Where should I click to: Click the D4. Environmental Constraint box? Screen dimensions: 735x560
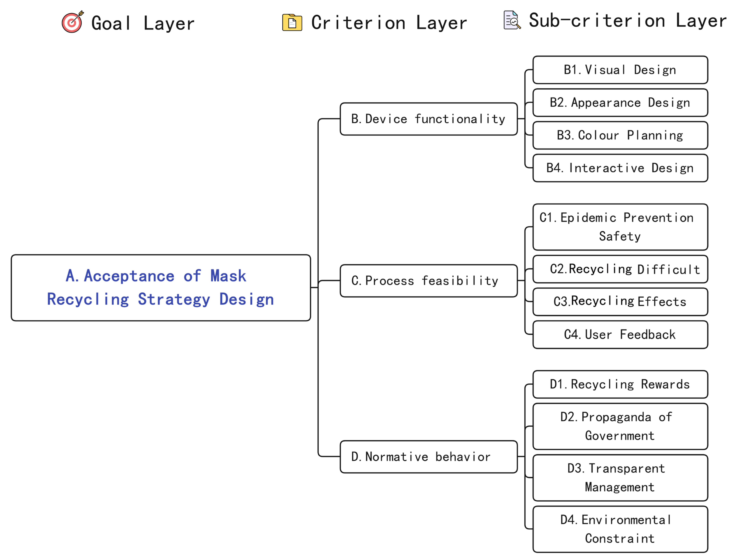click(620, 529)
